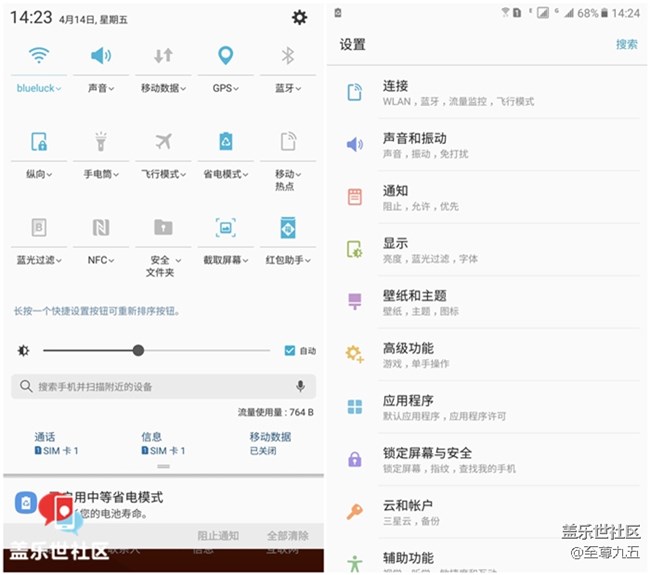
Task: Enable airplane mode icon
Action: tap(163, 141)
